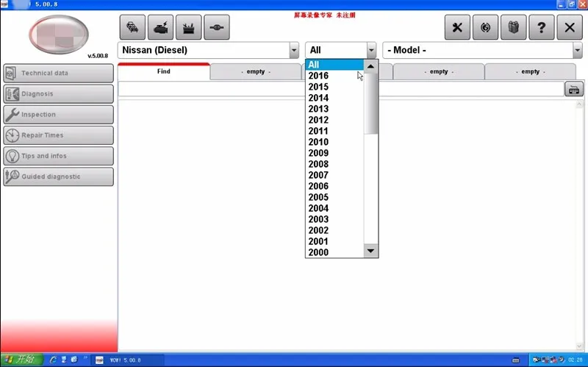Select the Find tab

click(163, 71)
